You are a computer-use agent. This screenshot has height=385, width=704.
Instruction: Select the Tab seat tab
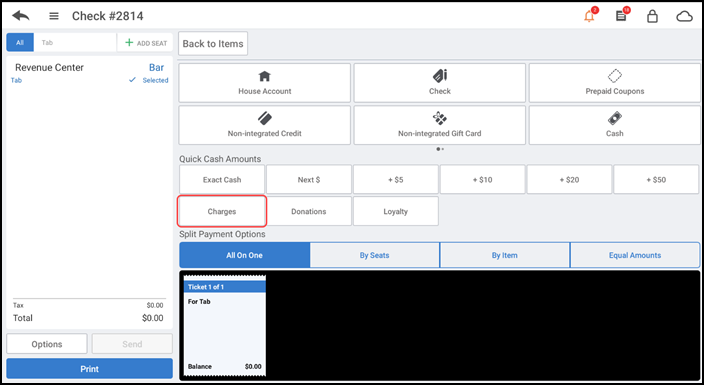point(75,43)
